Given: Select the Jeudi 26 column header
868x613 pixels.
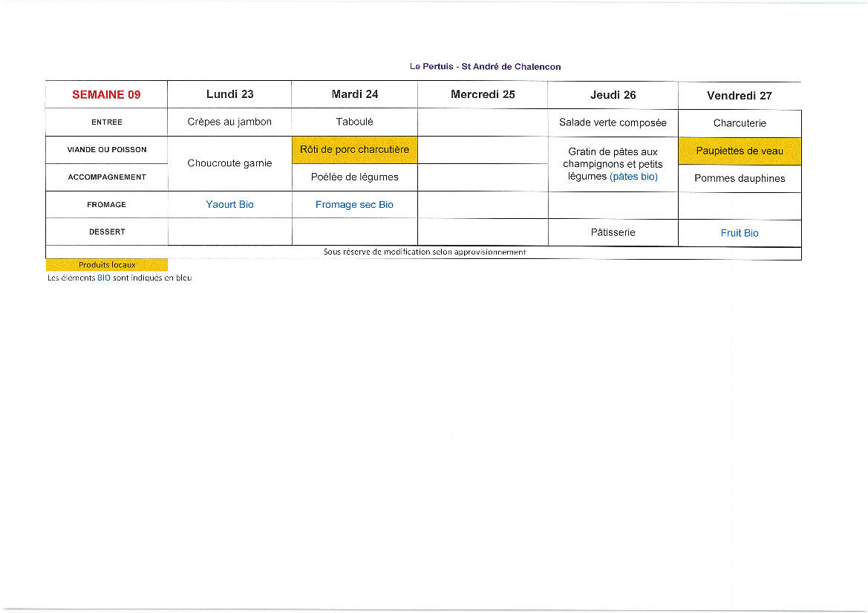Looking at the screenshot, I should [613, 95].
